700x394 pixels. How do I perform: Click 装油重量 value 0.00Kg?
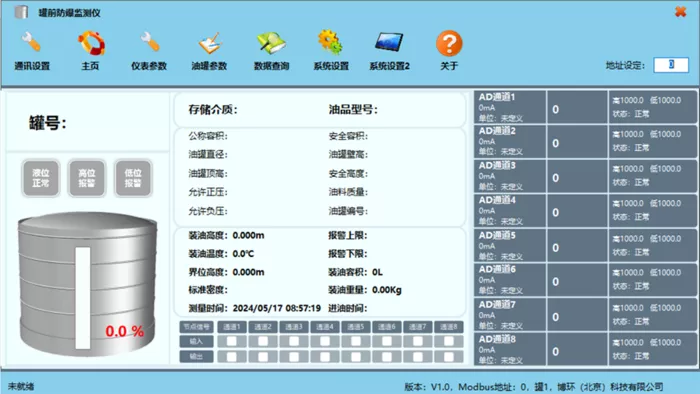point(387,290)
